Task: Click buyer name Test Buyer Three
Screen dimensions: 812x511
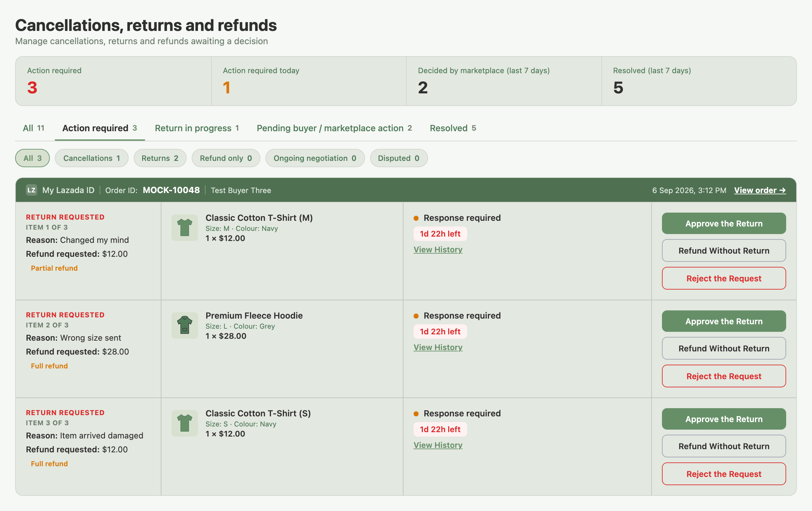Action: (241, 190)
